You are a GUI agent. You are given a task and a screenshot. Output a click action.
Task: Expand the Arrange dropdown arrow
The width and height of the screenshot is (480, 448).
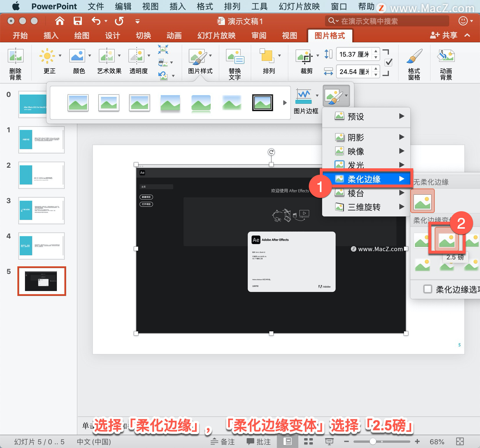[279, 56]
